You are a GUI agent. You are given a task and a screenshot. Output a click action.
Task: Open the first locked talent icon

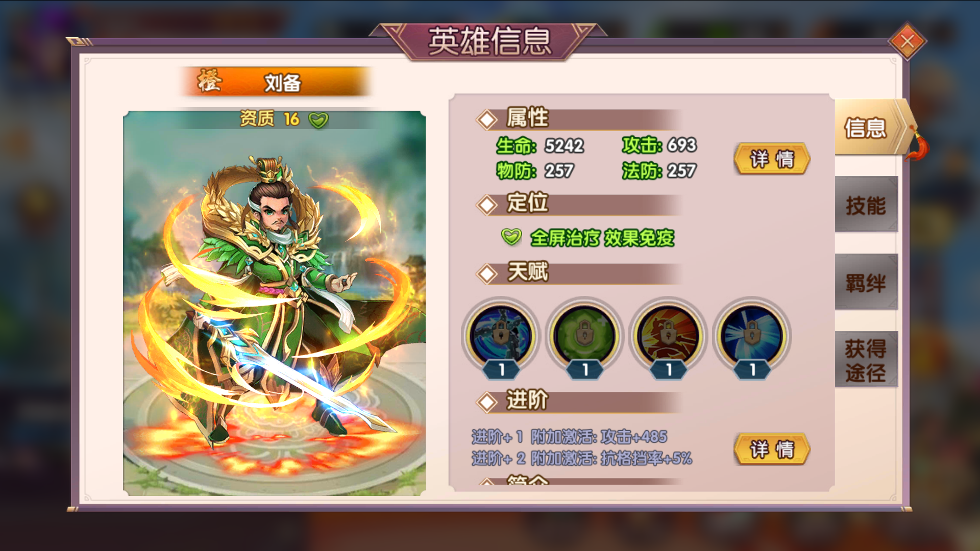pos(501,336)
